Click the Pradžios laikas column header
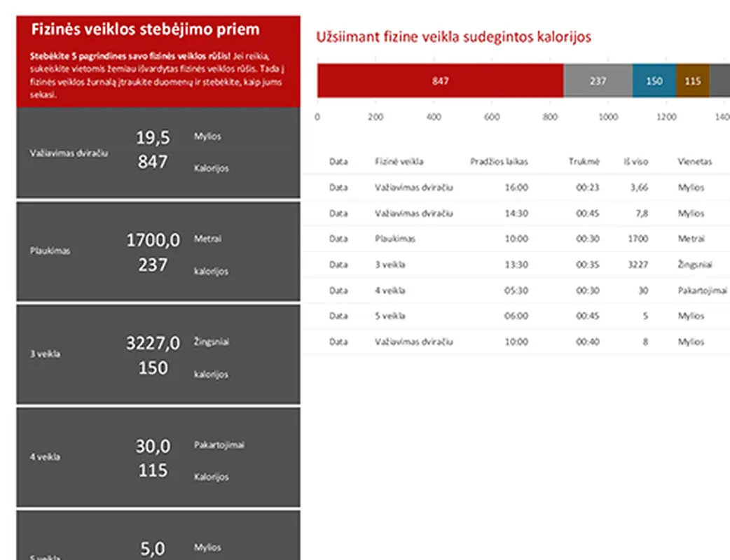Viewport: 730px width, 560px height. 499,162
